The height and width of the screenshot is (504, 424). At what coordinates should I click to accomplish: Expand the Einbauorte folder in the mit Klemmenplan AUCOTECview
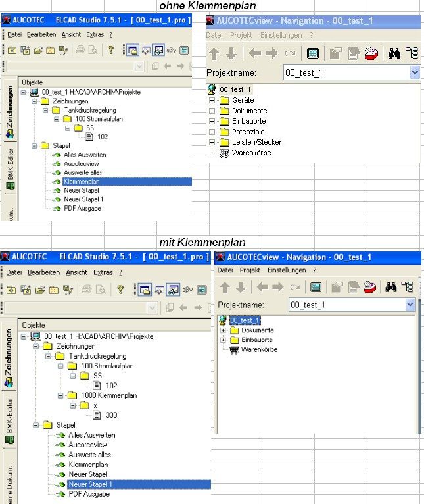coord(223,340)
